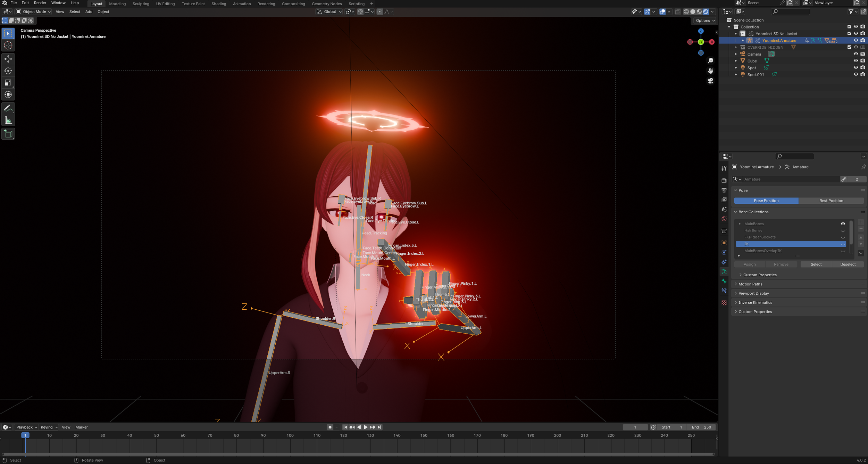This screenshot has height=464, width=868.
Task: Play the animation in the timeline
Action: 366,427
